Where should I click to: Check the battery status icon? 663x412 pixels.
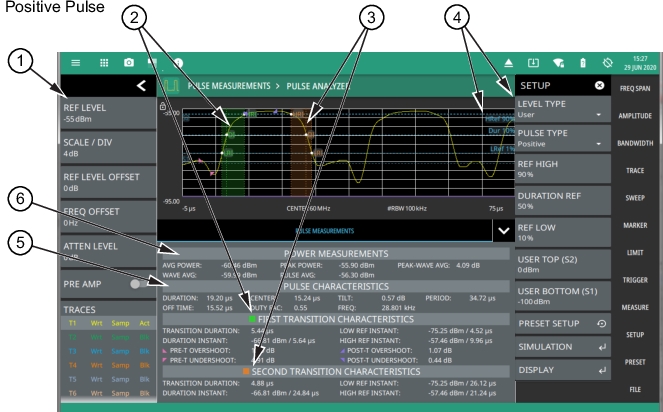click(583, 61)
